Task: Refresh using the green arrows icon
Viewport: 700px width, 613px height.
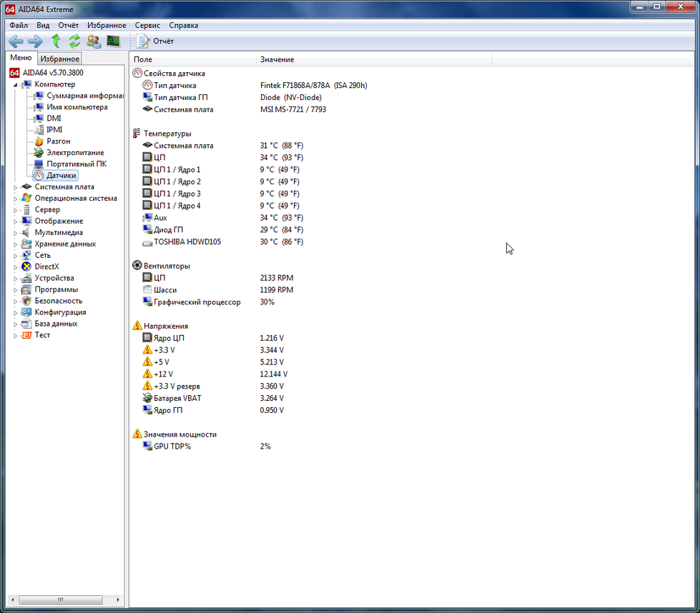Action: click(74, 41)
